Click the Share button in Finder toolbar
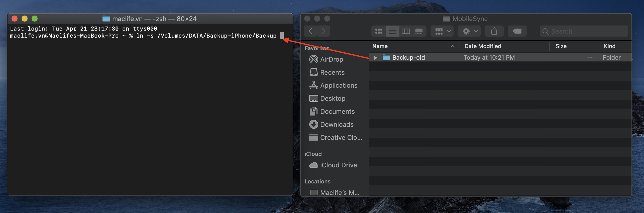644x213 pixels. [494, 31]
